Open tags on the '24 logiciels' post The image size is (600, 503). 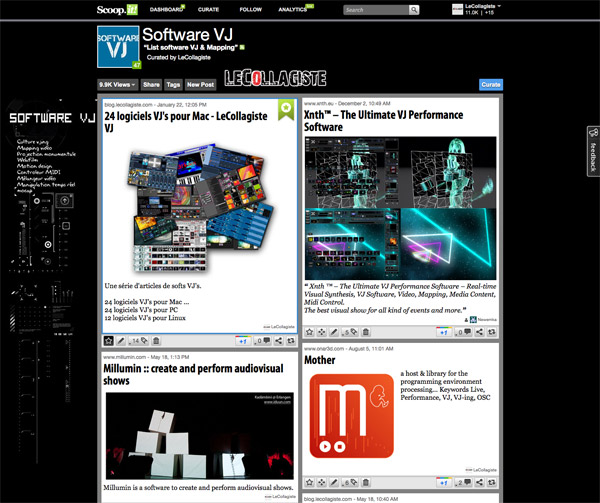pyautogui.click(x=139, y=340)
